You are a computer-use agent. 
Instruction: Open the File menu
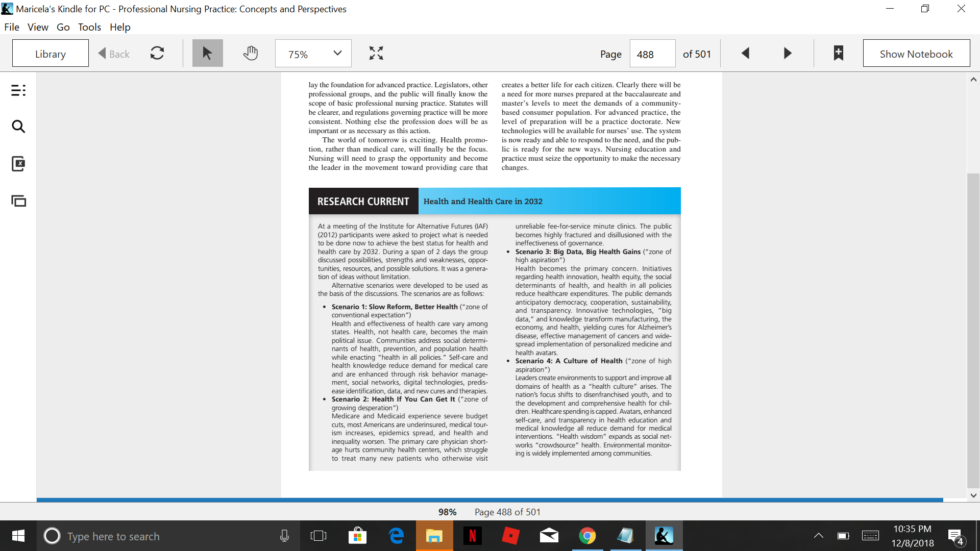click(x=12, y=27)
